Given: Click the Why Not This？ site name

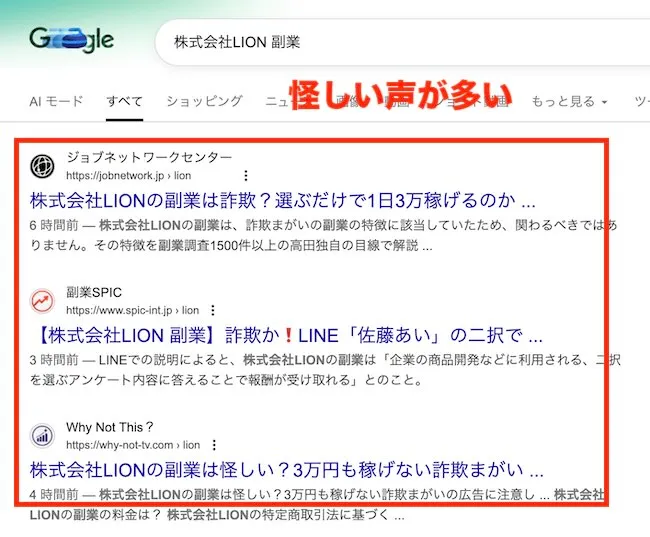Looking at the screenshot, I should [x=110, y=427].
